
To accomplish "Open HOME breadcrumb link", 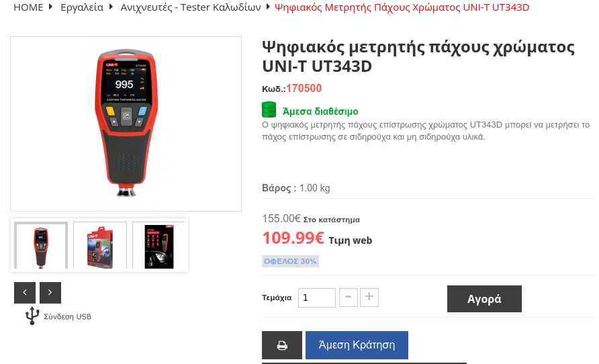I will coord(28,7).
